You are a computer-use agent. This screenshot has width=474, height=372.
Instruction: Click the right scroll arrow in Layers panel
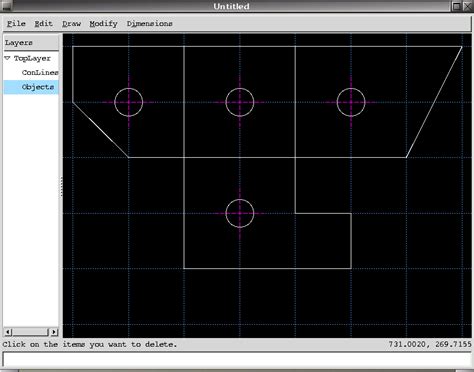[54, 332]
